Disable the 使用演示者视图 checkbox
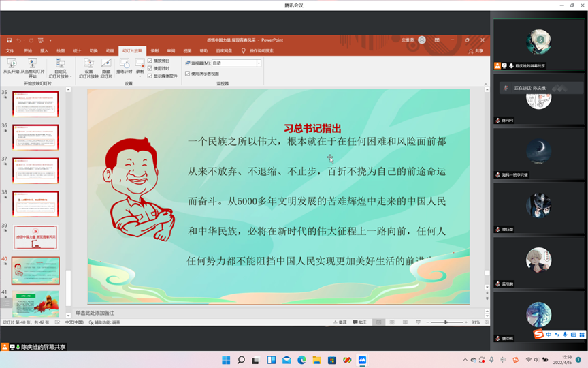 (x=188, y=74)
